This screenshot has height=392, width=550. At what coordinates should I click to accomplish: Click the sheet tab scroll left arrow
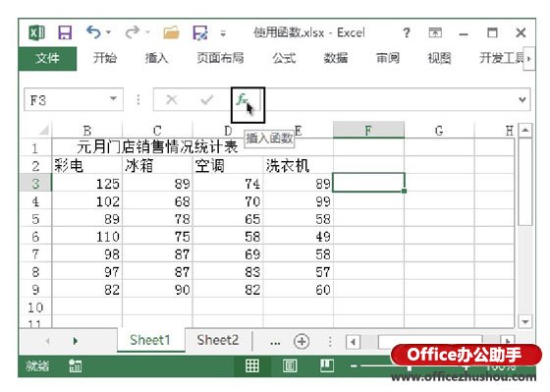point(47,340)
